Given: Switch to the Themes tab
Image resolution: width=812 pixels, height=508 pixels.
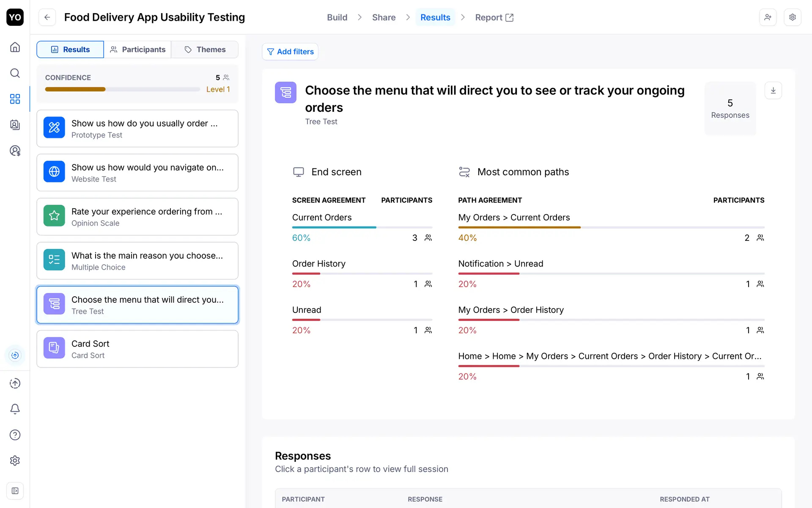Looking at the screenshot, I should pos(205,50).
